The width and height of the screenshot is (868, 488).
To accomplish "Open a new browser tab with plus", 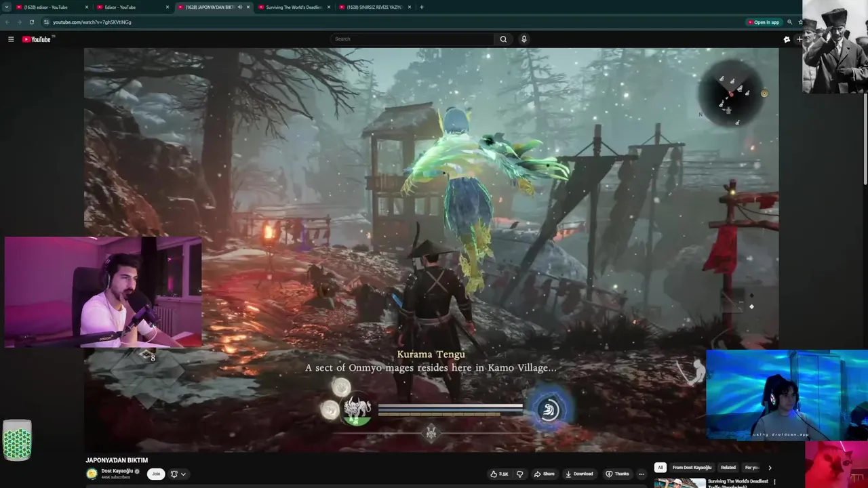I will tap(422, 7).
